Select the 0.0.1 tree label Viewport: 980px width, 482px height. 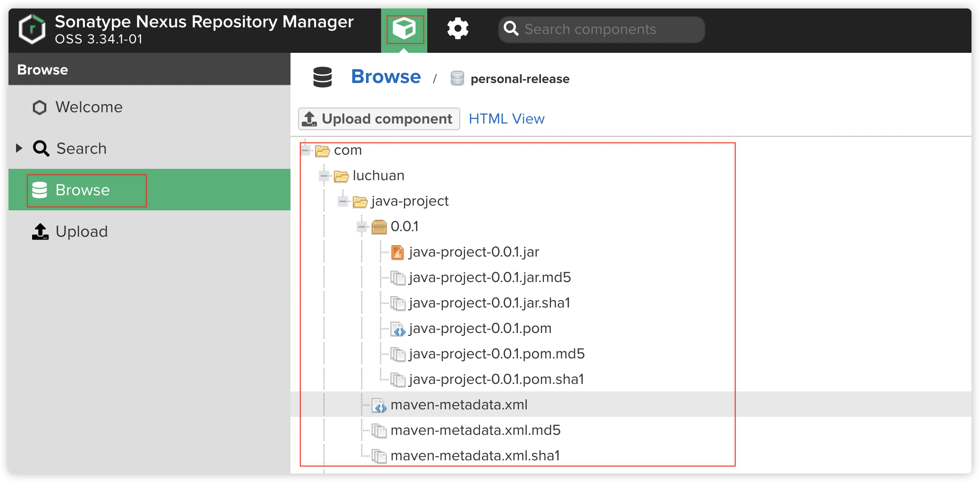point(405,226)
